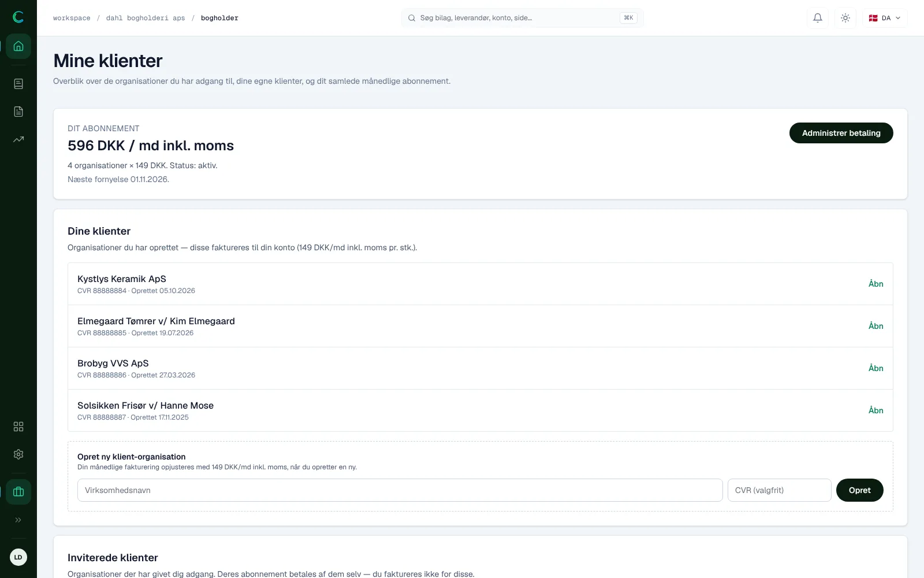Viewport: 924px width, 578px height.
Task: Click the Administrer betaling button
Action: (x=841, y=133)
